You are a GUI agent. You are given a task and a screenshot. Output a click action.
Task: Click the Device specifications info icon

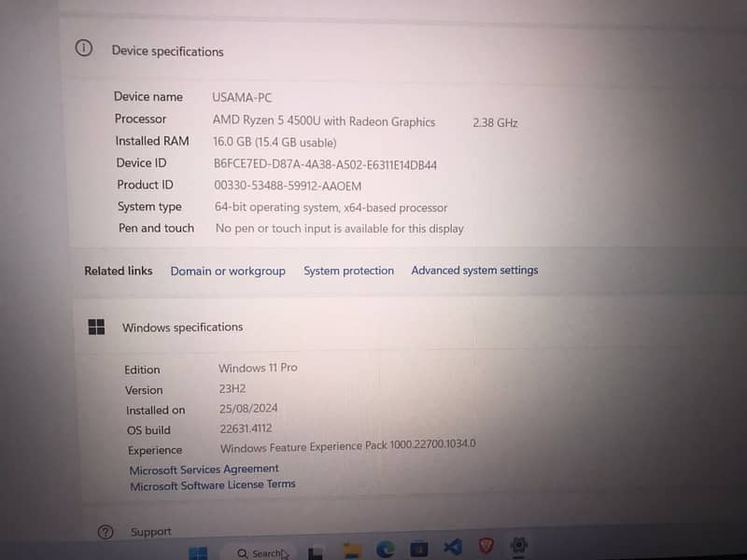tap(84, 49)
